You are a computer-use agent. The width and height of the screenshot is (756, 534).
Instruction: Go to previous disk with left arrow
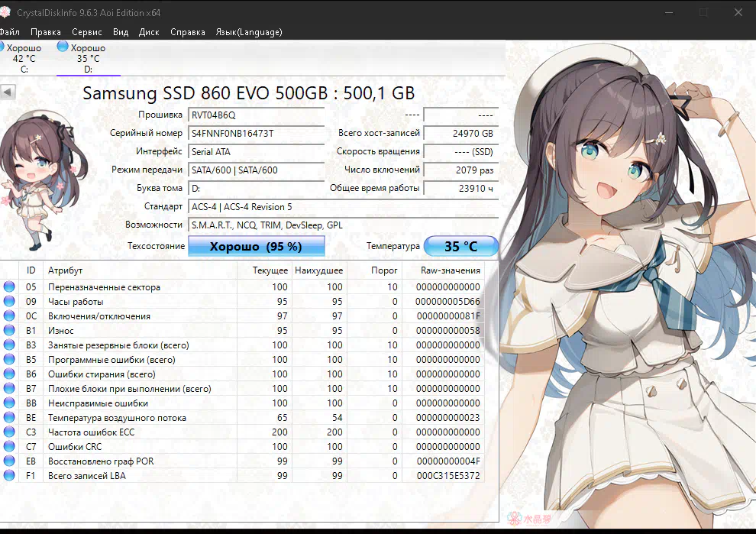click(x=8, y=92)
